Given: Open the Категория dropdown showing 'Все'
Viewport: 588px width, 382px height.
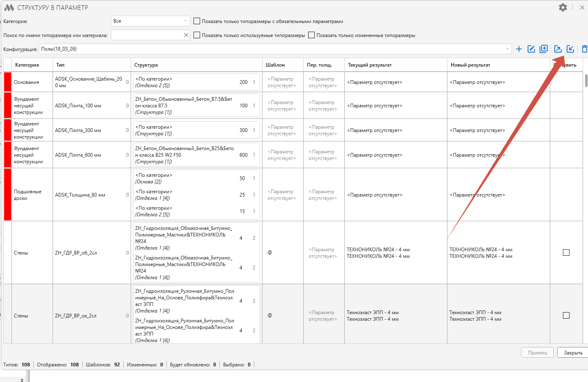Looking at the screenshot, I should point(150,21).
